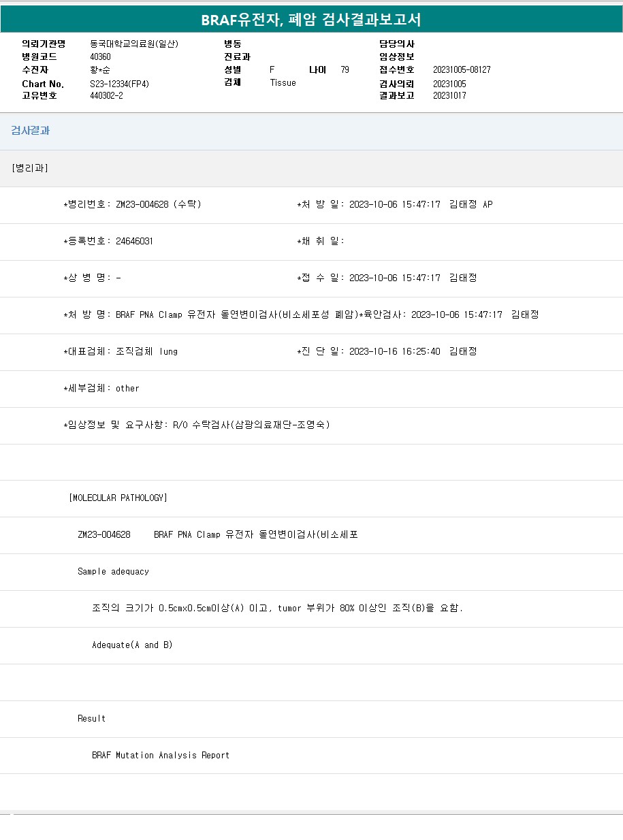Click the '*임상정보 및 요구사항' line
Image resolution: width=623 pixels, height=840 pixels.
[x=197, y=425]
